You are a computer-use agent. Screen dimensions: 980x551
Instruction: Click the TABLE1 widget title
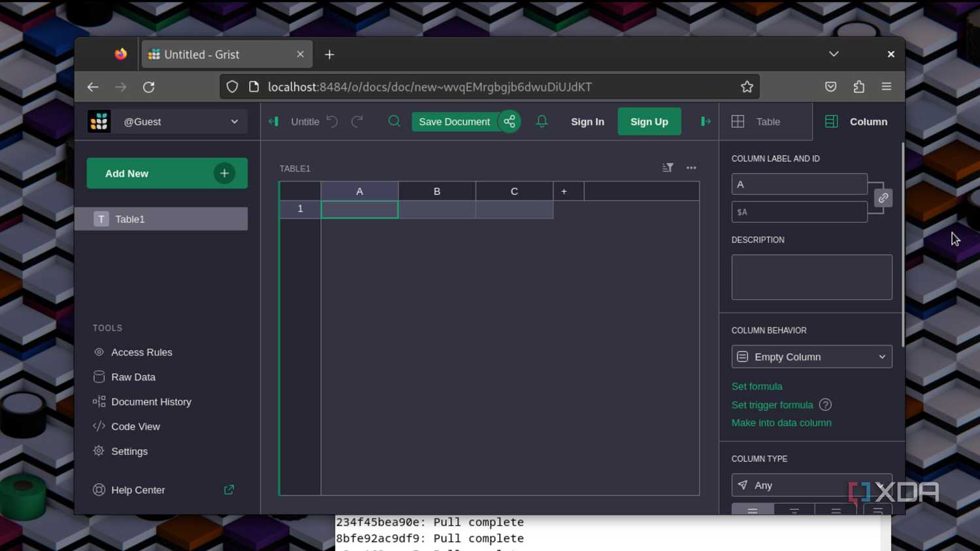pos(295,168)
